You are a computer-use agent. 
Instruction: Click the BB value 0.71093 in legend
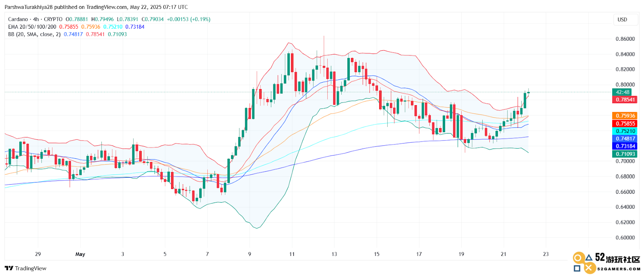tap(117, 35)
